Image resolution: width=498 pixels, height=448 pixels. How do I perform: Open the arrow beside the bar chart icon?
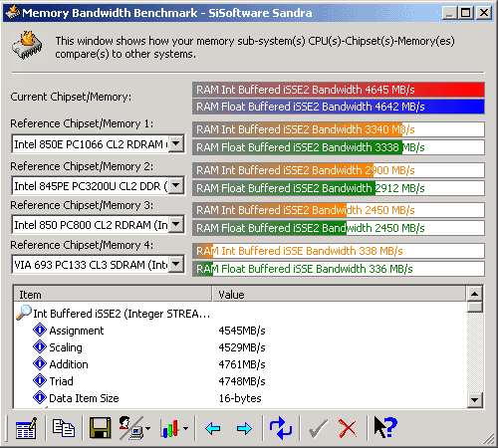point(186,428)
